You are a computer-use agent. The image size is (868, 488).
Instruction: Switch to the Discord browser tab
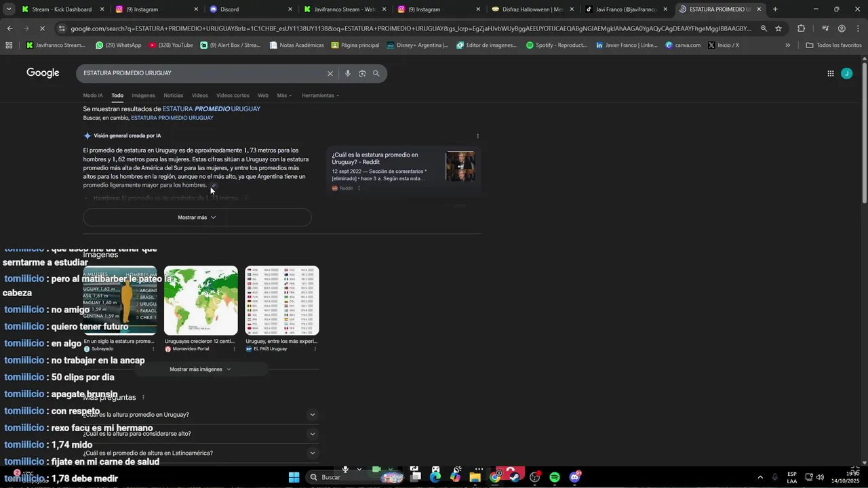point(252,9)
